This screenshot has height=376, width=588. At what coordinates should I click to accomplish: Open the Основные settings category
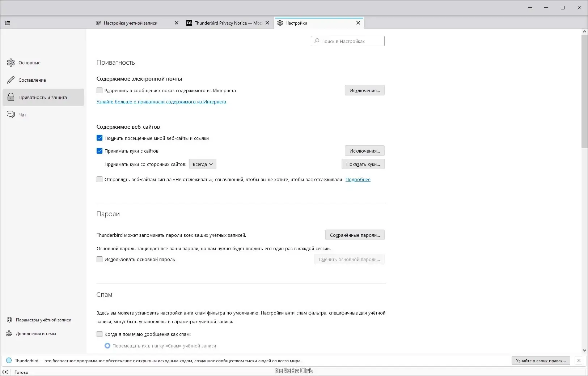pyautogui.click(x=43, y=63)
